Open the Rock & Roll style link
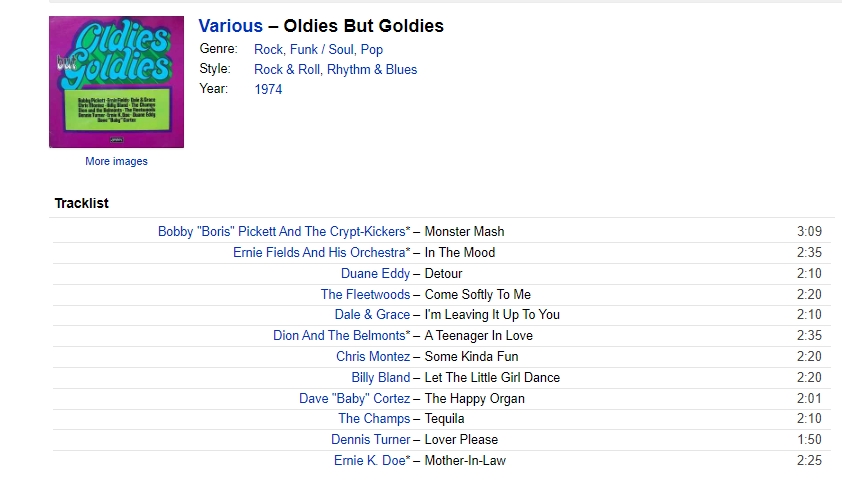842x485 pixels. point(288,69)
